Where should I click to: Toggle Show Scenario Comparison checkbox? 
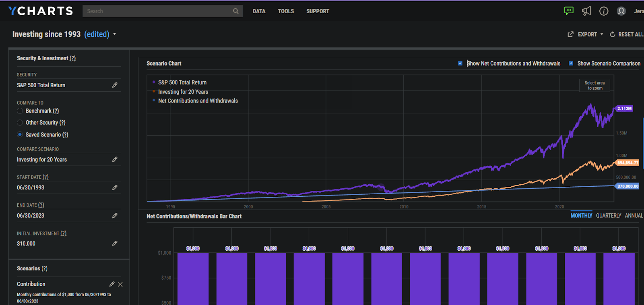coord(571,63)
